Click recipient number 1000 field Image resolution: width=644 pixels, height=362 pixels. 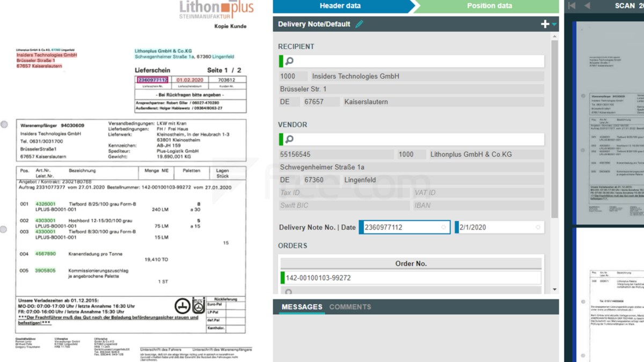click(x=293, y=77)
